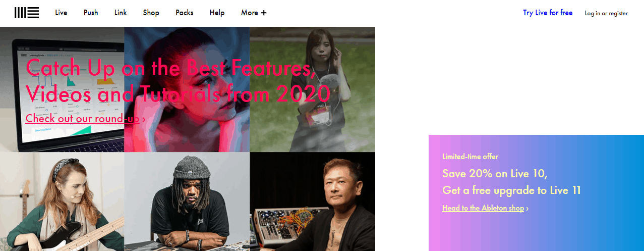The image size is (644, 251).
Task: Select the laptop with synth screen thumbnail
Action: 62,89
